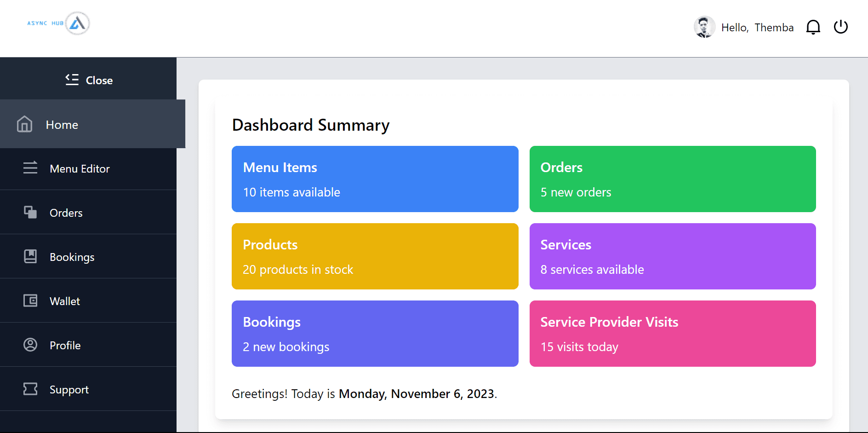Select the Home icon in the sidebar
This screenshot has width=868, height=433.
click(x=24, y=124)
